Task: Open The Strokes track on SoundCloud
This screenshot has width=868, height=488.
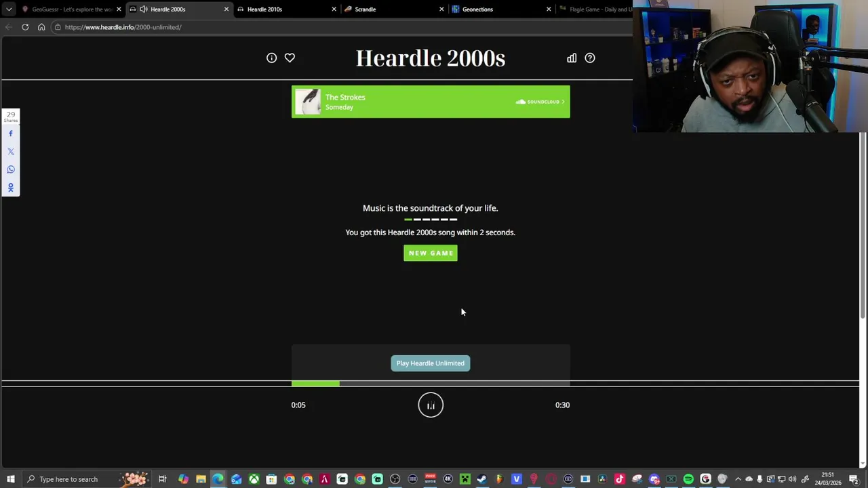Action: tap(540, 102)
